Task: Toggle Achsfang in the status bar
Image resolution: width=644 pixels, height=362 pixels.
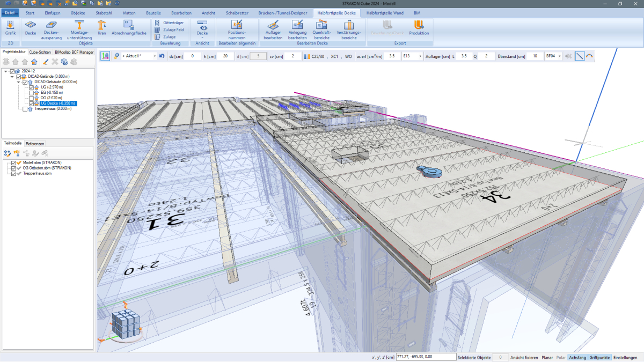Action: [577, 357]
